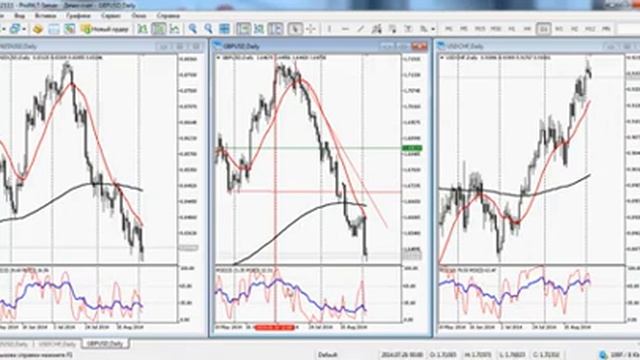Switch chart to Bar chart type

tap(142, 29)
